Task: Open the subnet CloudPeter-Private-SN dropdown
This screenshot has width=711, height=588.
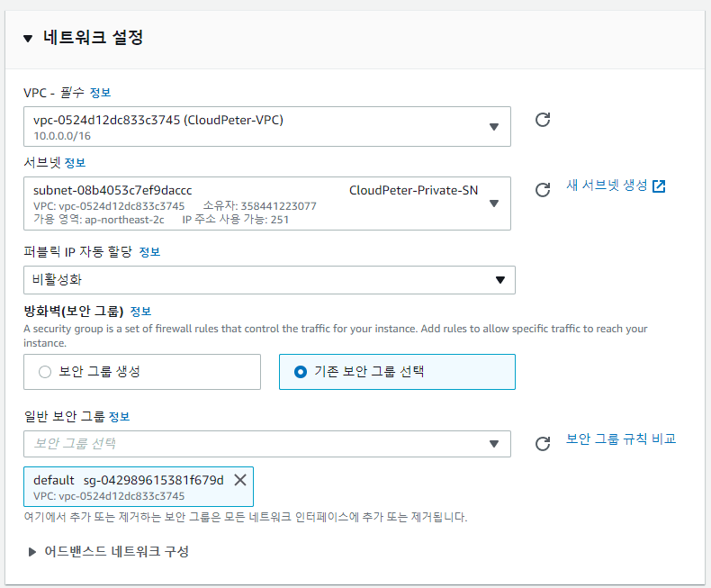Action: [x=266, y=203]
